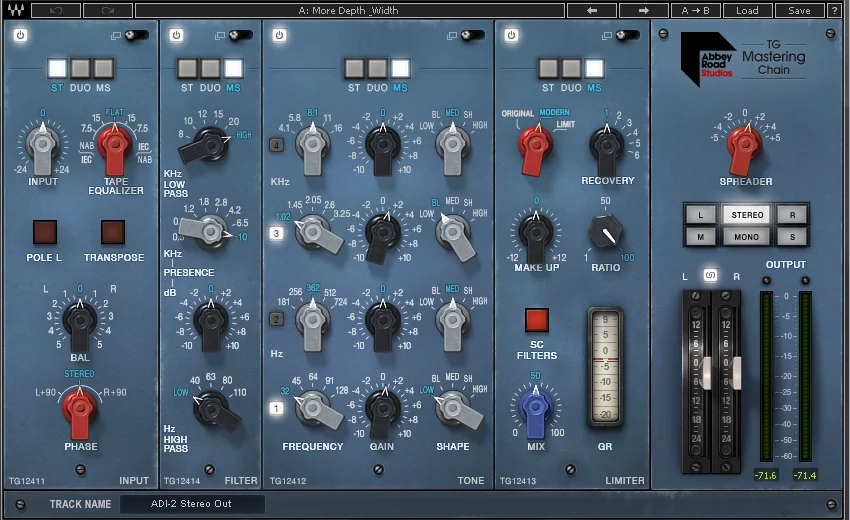
Task: Flip the mini switch in Input module header
Action: (x=136, y=35)
